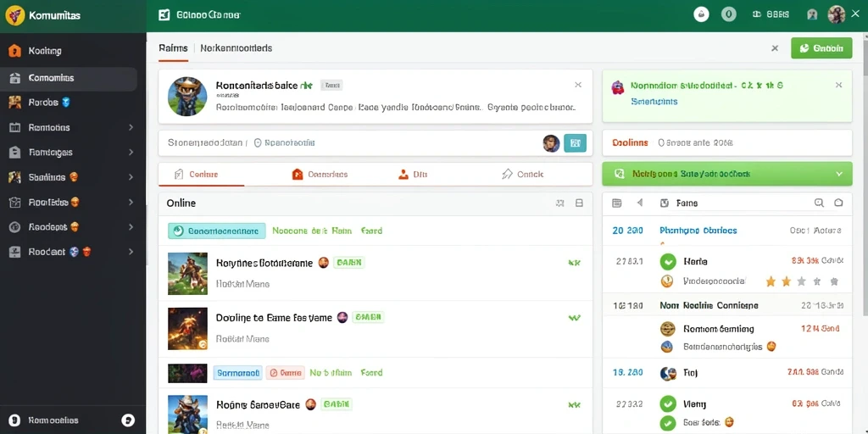Open the blue link in green notification
This screenshot has width=868, height=434.
(654, 102)
